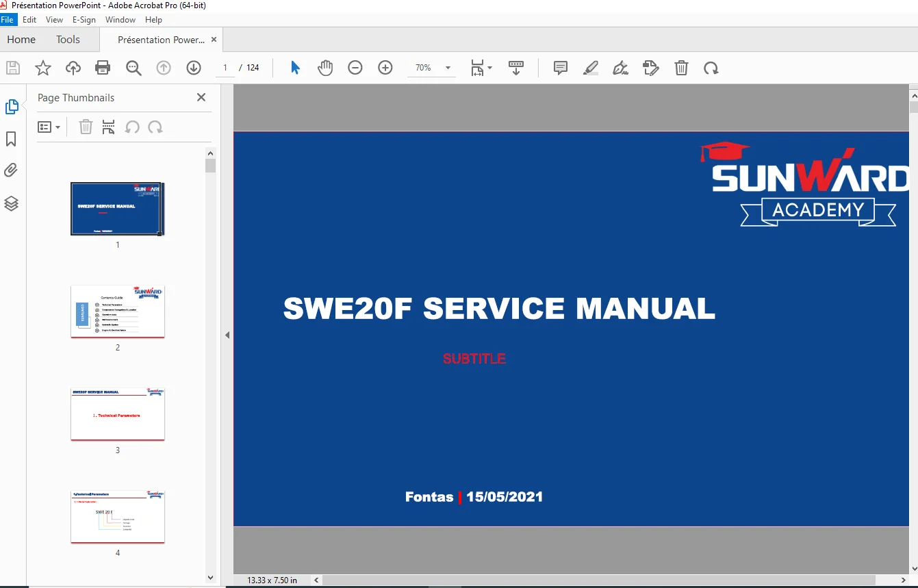Activate the Selection arrow tool
Viewport: 918px width, 588px height.
coord(295,68)
